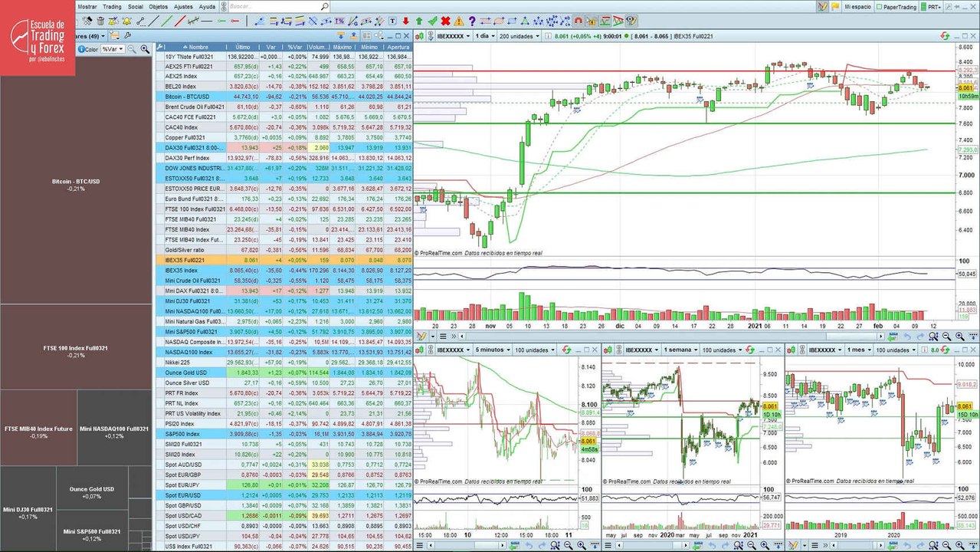Viewport: 980px width, 552px height.
Task: Click the main chart redo arrow
Action: 920,336
